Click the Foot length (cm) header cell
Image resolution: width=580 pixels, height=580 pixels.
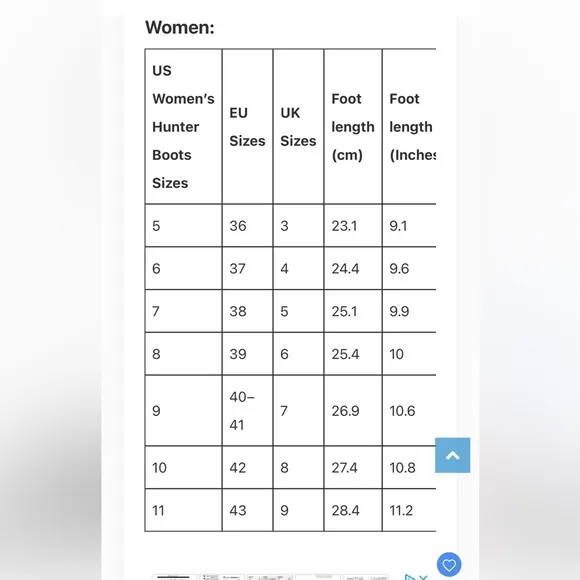click(x=353, y=127)
